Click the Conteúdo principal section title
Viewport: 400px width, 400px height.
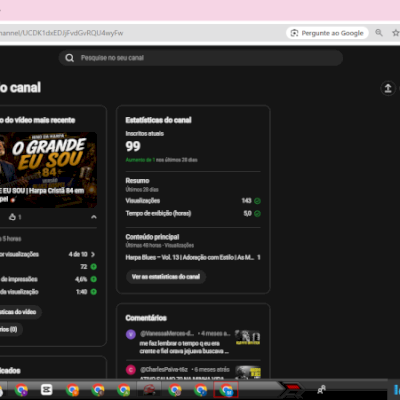152,237
